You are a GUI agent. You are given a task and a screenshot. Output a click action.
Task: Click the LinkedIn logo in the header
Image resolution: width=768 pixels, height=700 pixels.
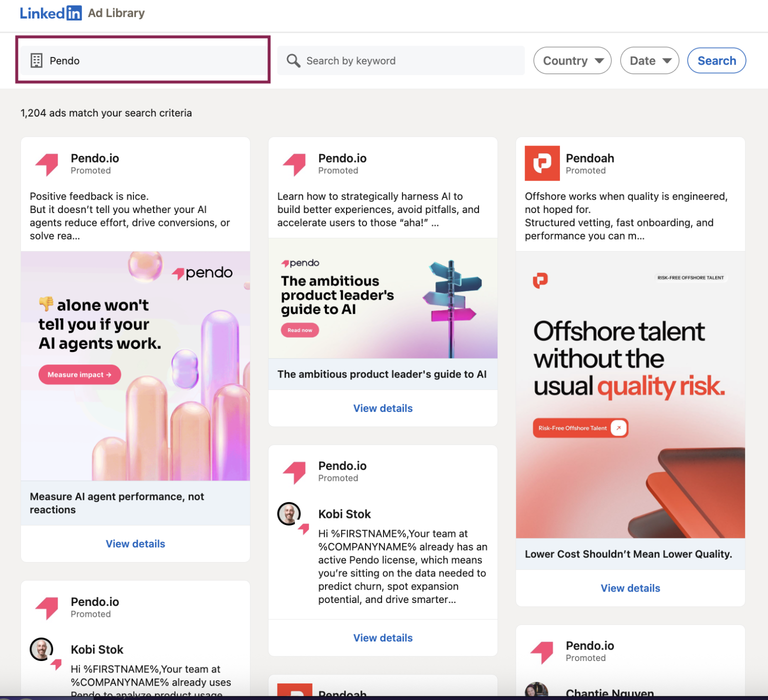pyautogui.click(x=50, y=13)
